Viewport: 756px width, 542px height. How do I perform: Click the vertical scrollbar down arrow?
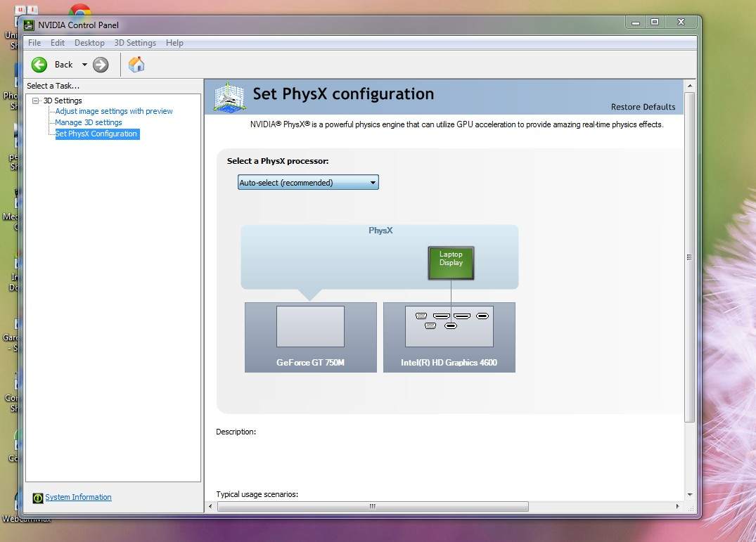click(x=689, y=495)
